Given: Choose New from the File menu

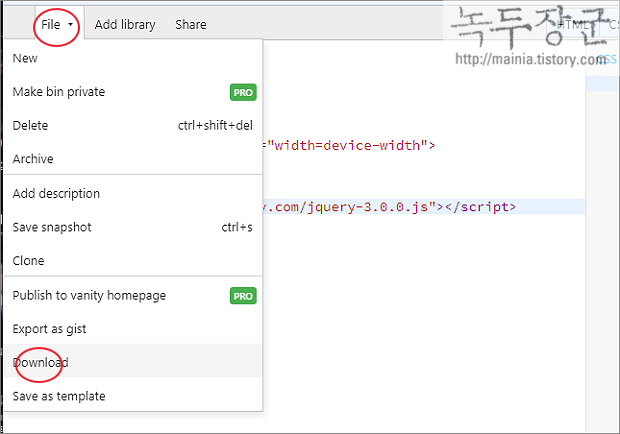Looking at the screenshot, I should pyautogui.click(x=133, y=58).
